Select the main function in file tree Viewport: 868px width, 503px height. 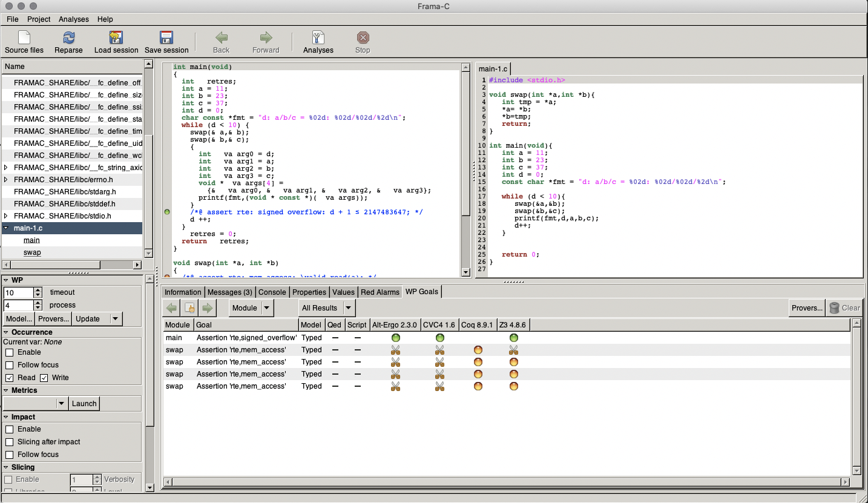tap(31, 240)
